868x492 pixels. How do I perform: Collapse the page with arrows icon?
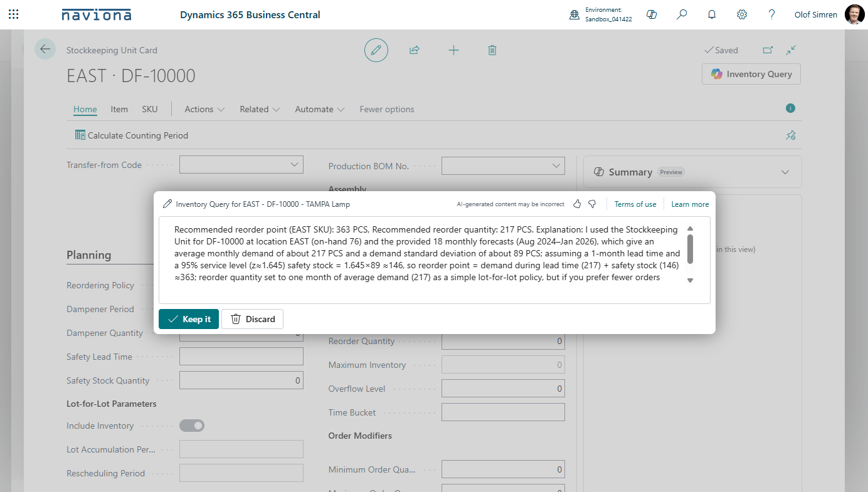point(791,50)
